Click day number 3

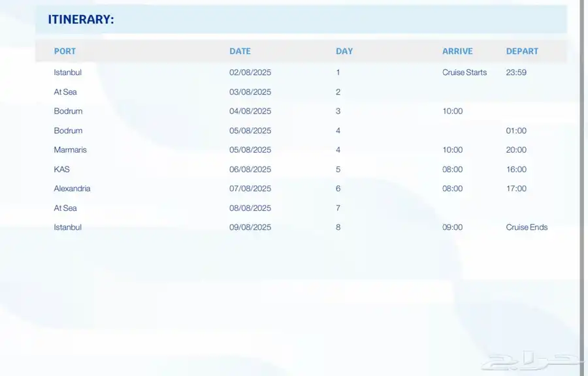pos(338,111)
